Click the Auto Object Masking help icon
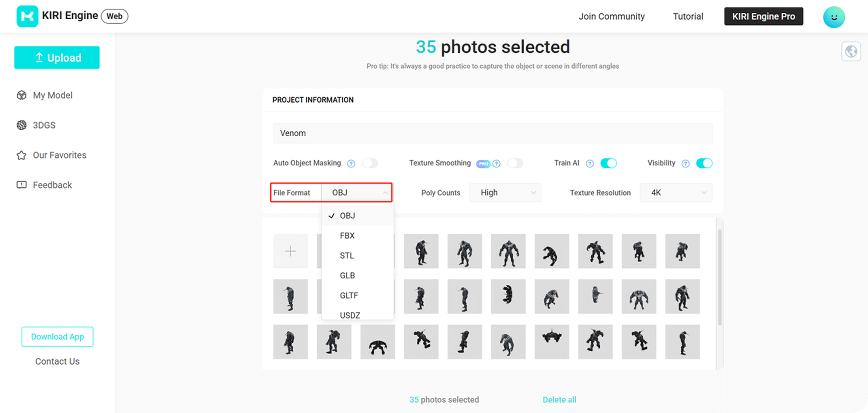Viewport: 868px width, 413px height. pyautogui.click(x=351, y=164)
